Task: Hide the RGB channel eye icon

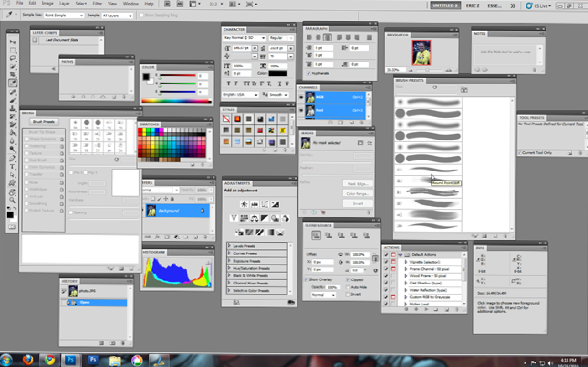Action: tap(301, 97)
